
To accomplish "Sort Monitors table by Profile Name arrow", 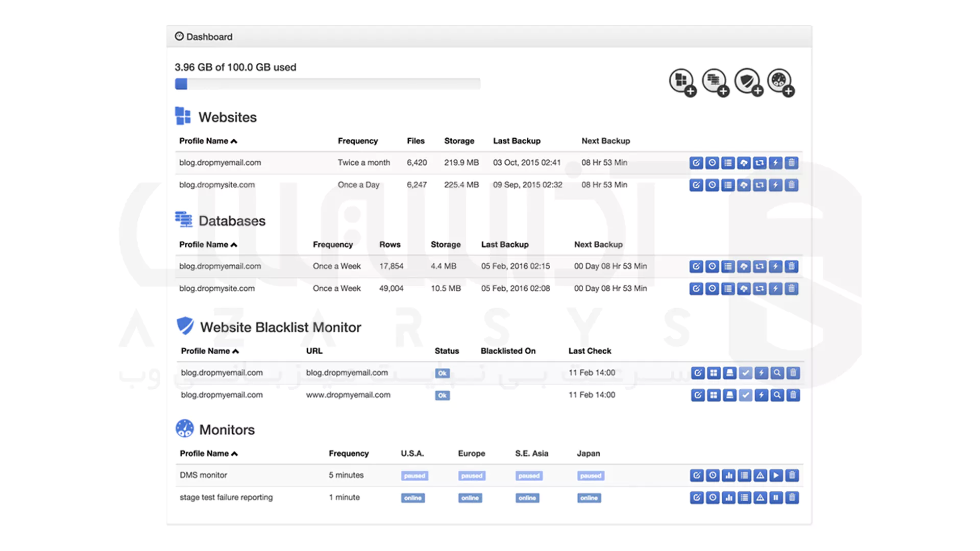I will pos(235,454).
